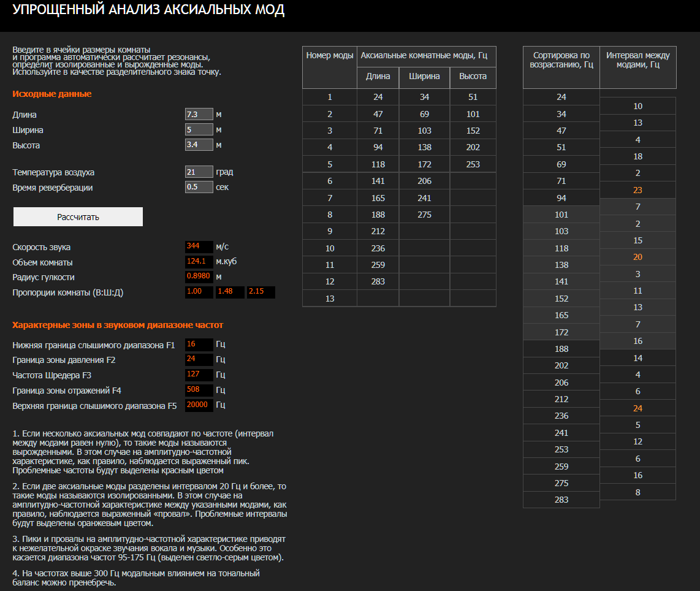Edit the Температура воздуха field

point(199,172)
